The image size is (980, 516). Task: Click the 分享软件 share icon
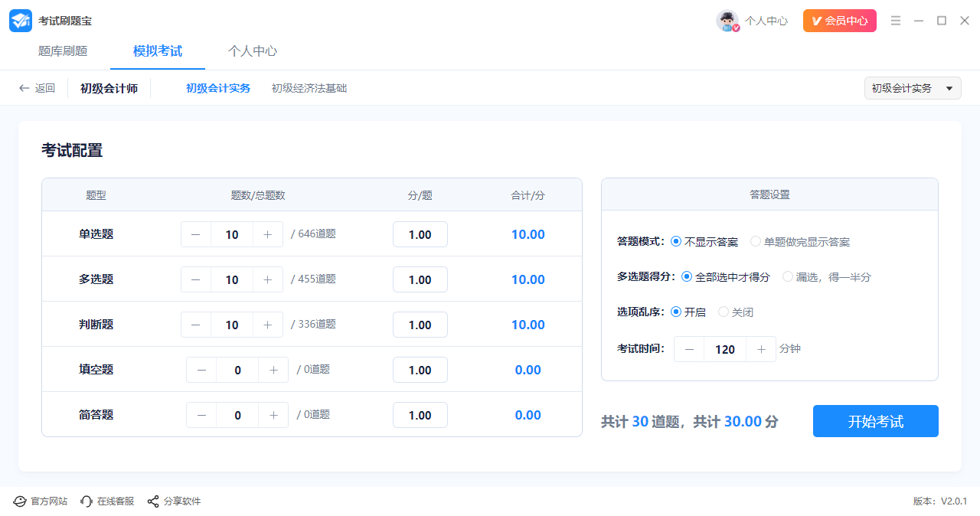(153, 501)
